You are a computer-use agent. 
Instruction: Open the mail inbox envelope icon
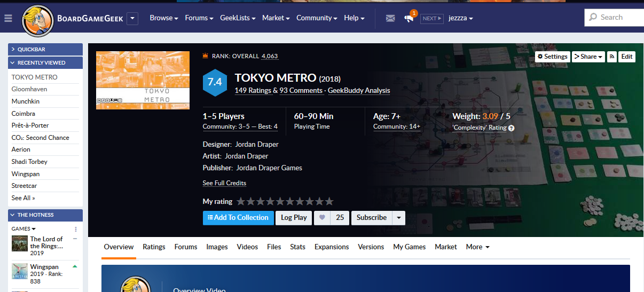[390, 18]
